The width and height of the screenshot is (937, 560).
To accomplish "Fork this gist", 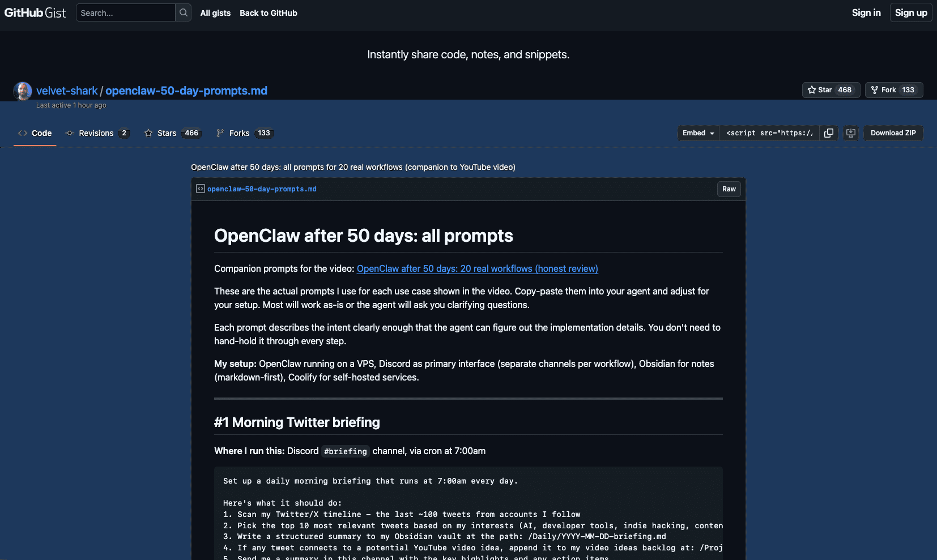I will (x=893, y=90).
